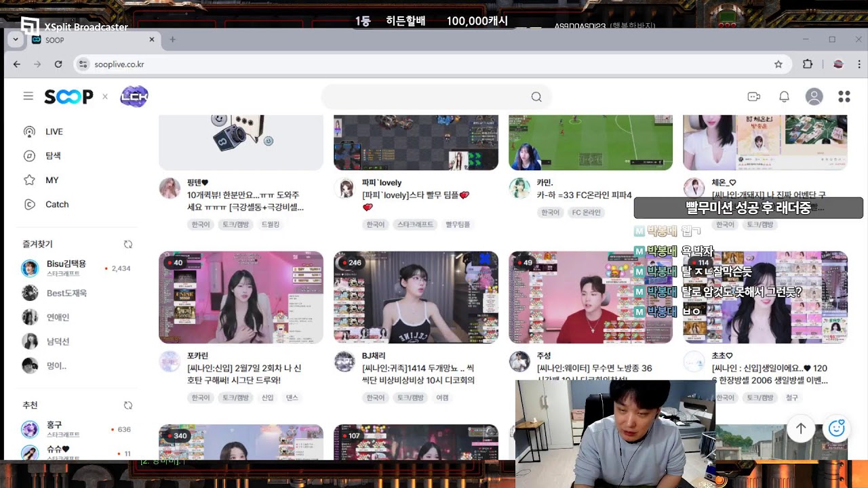Image resolution: width=868 pixels, height=488 pixels.
Task: Select the 댄스 tag under 포카린
Action: 292,398
